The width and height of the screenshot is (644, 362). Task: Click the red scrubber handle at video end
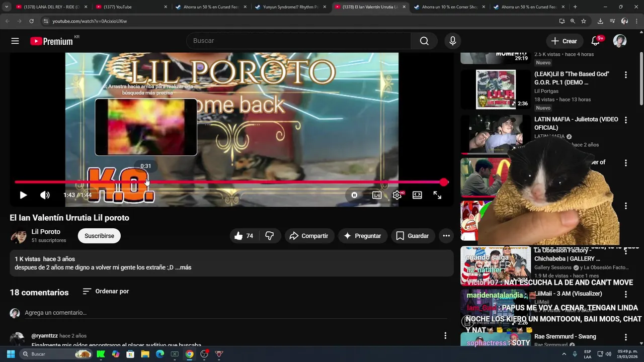[444, 182]
